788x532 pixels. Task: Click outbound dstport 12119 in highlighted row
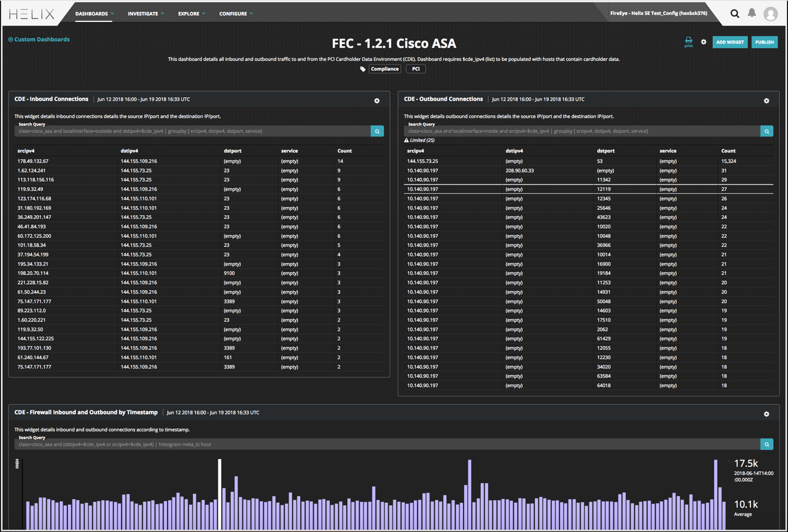point(604,189)
